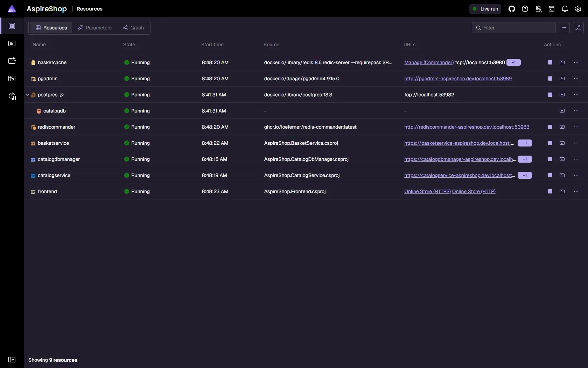Open more actions for pgadmin
588x368 pixels.
(576, 79)
